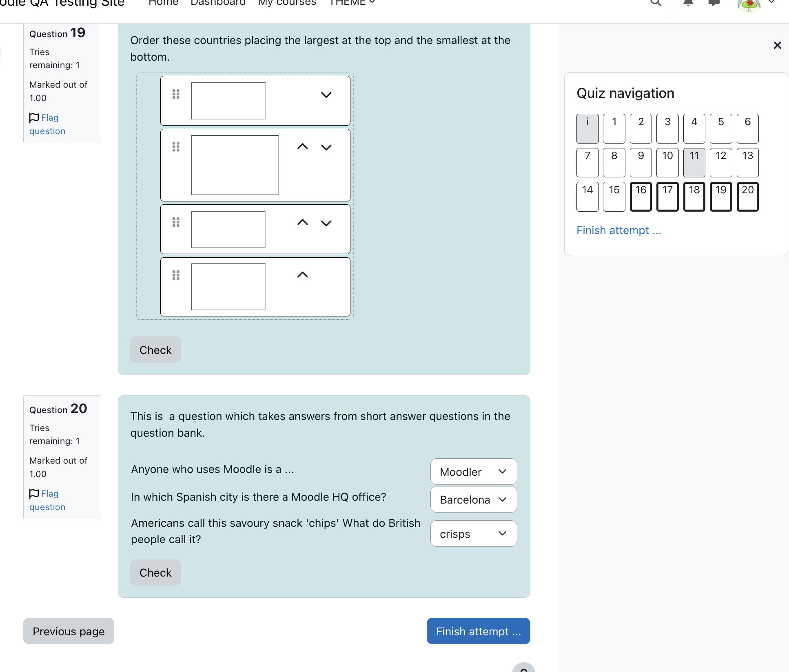789x672 pixels.
Task: Grab the drag handle of the fourth ordering item
Action: [176, 275]
